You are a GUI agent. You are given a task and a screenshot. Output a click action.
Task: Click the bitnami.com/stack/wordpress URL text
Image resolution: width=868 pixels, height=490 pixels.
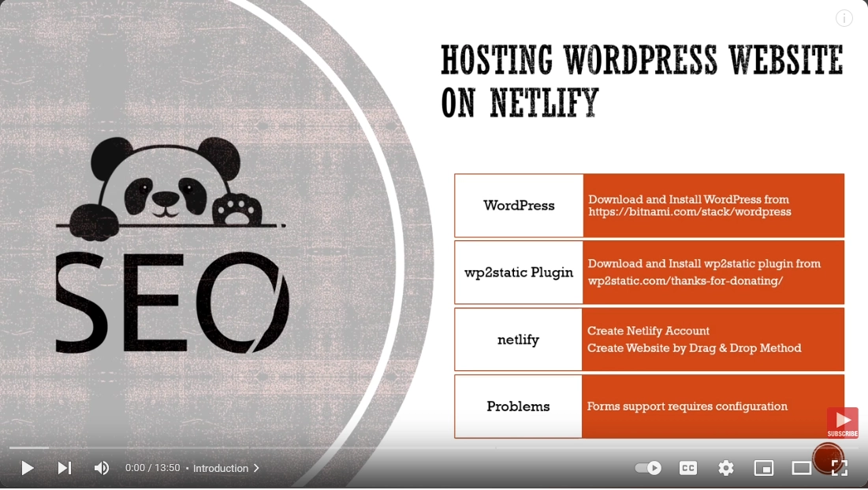click(x=689, y=212)
